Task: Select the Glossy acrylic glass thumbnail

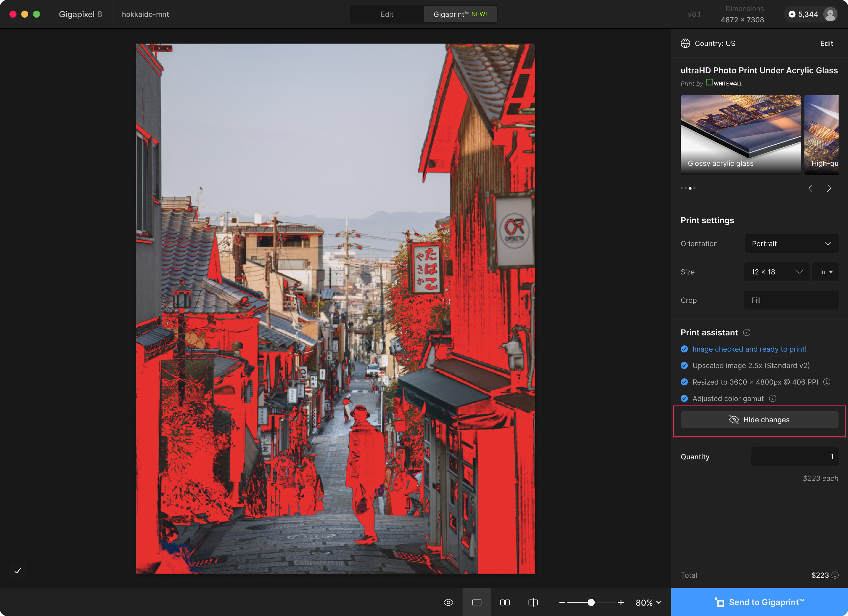Action: tap(740, 135)
